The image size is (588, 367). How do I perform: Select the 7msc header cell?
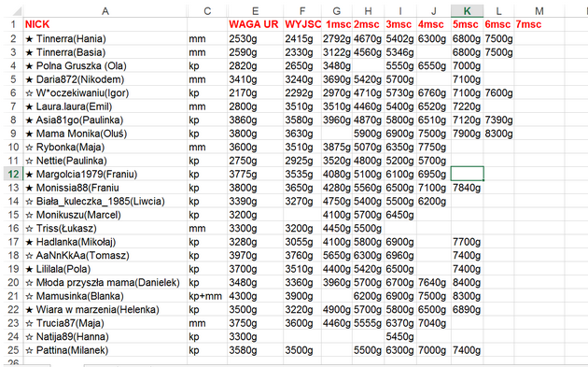click(x=539, y=24)
